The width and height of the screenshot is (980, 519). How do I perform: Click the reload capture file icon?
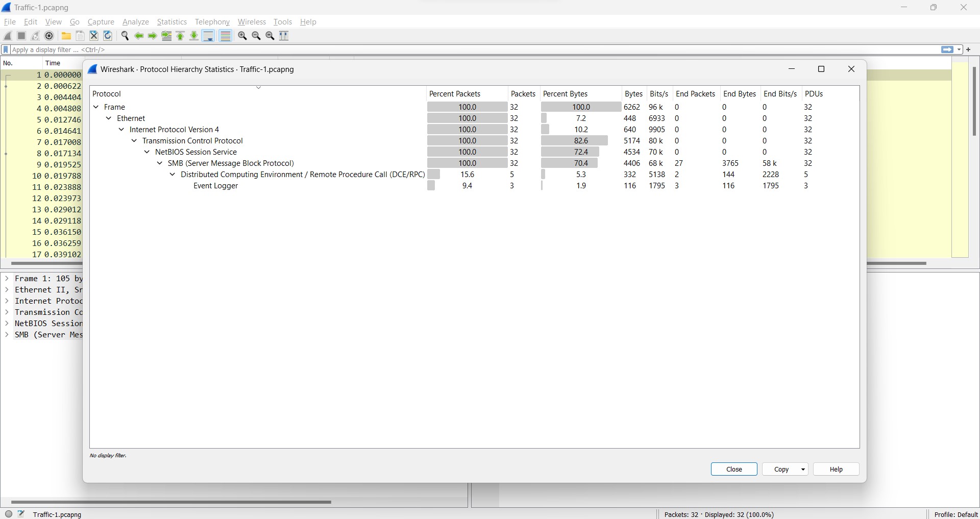(x=108, y=36)
